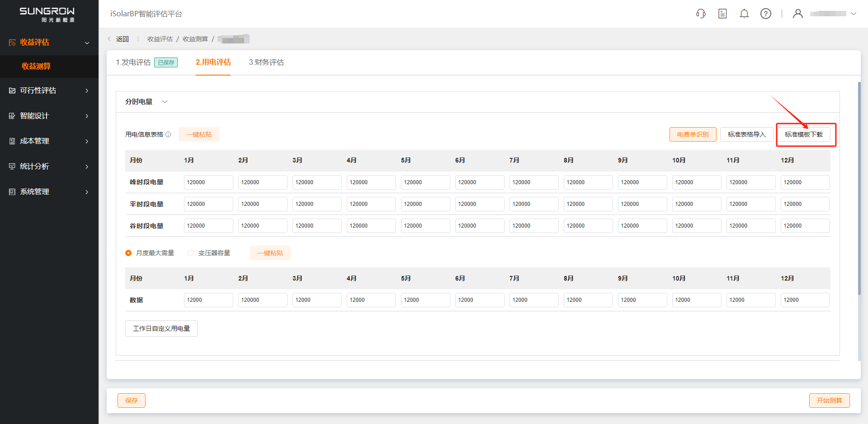Image resolution: width=868 pixels, height=424 pixels.
Task: Select the 月度最大需量 radio button
Action: 128,253
